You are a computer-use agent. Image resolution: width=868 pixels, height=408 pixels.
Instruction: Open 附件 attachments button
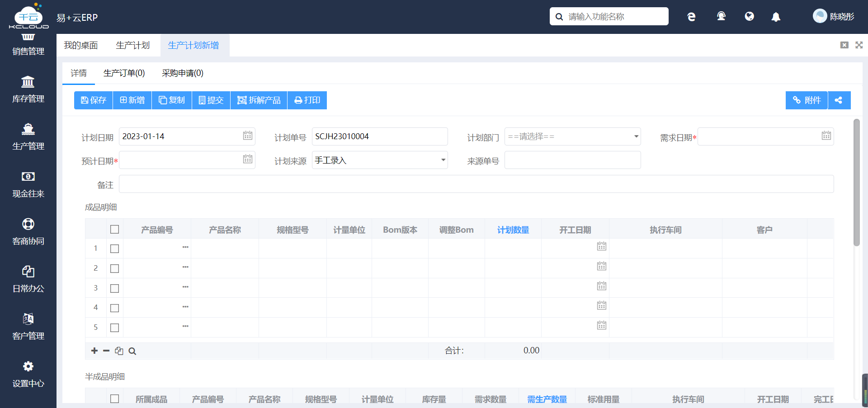click(807, 100)
